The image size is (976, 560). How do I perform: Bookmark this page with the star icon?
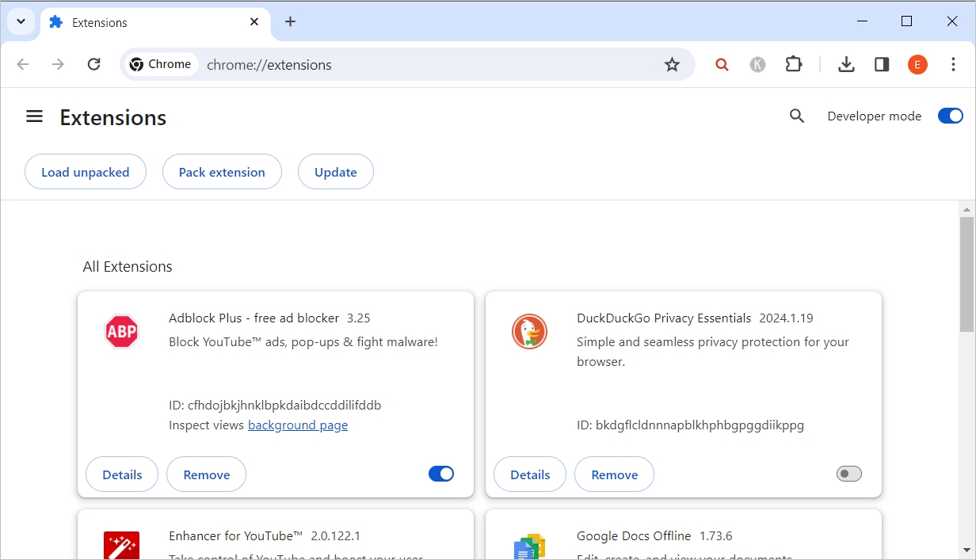tap(672, 65)
